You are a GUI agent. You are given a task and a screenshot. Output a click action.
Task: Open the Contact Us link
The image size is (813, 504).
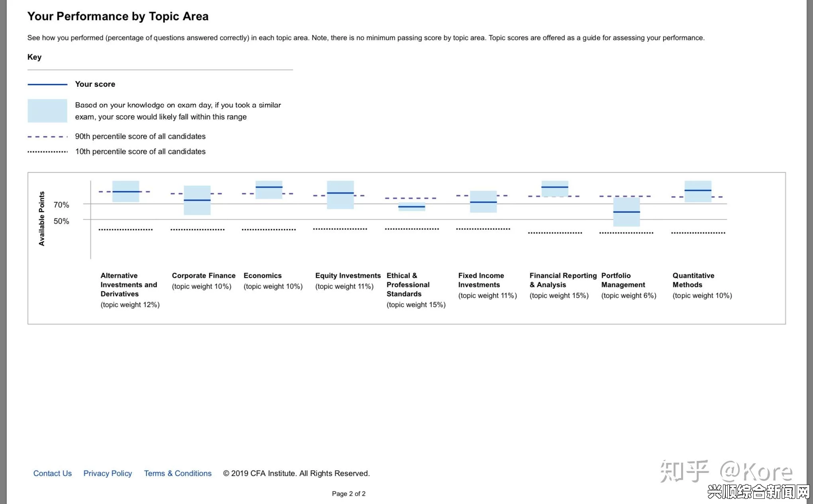[x=52, y=473]
